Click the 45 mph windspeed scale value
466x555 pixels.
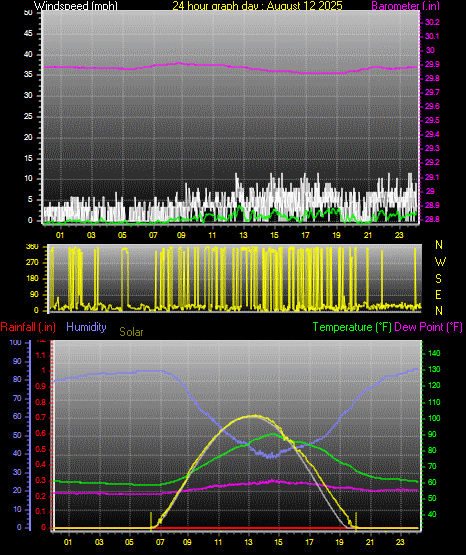click(28, 34)
